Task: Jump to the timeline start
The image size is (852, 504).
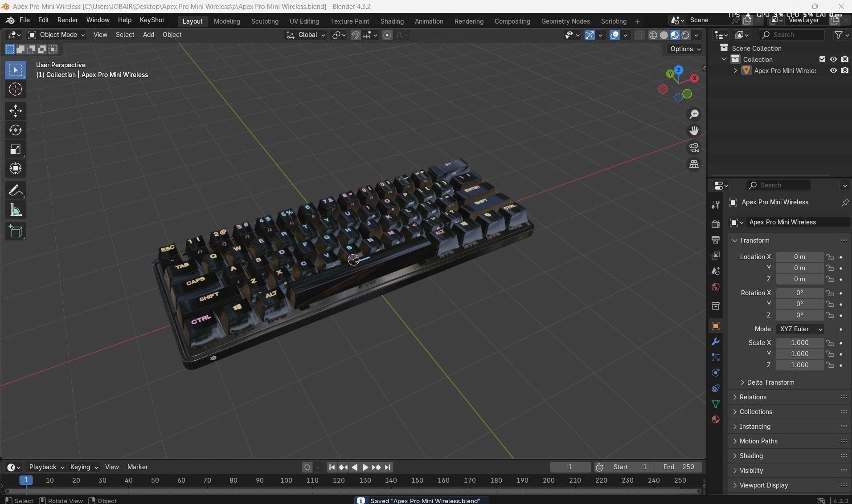Action: click(332, 467)
